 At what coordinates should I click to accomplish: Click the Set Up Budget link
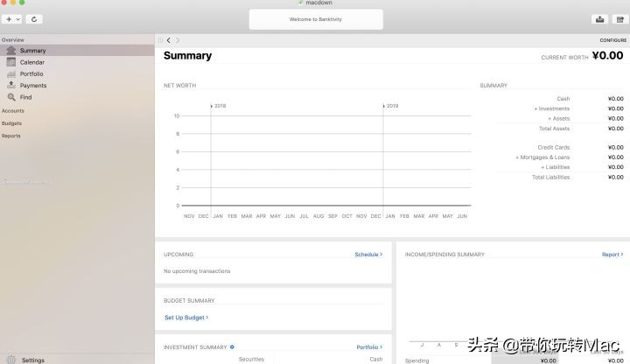coord(186,318)
